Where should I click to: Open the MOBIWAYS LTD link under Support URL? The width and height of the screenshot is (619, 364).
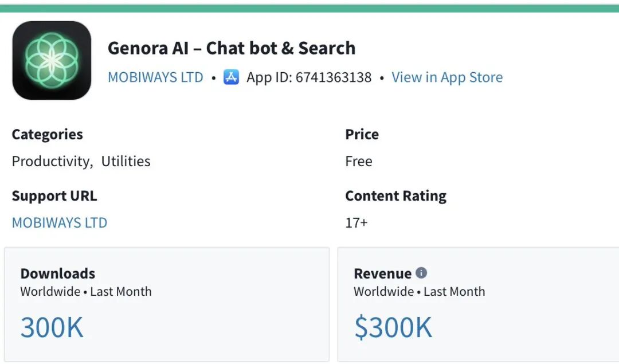pyautogui.click(x=60, y=222)
